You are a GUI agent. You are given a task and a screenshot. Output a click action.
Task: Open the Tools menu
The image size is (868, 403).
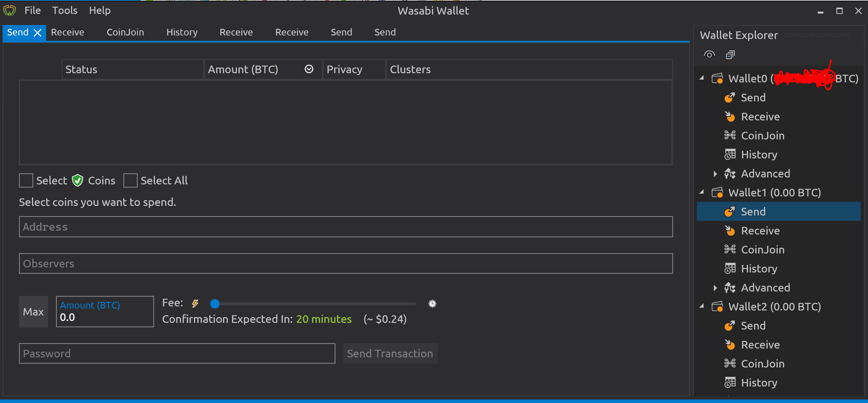click(x=64, y=10)
